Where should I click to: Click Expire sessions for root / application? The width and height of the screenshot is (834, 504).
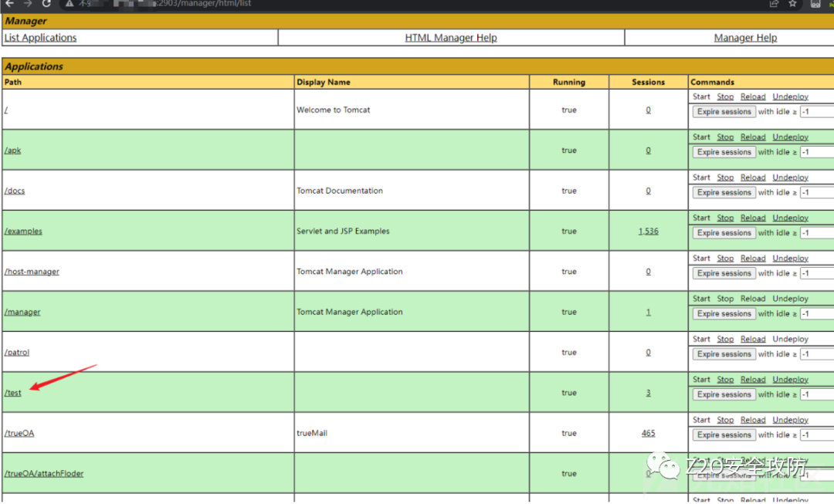(724, 112)
